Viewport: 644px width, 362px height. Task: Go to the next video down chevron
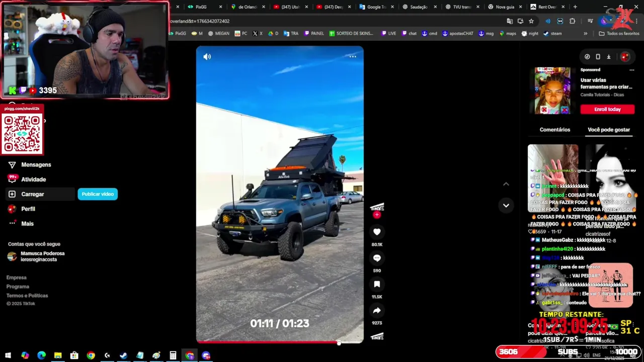coord(506,205)
